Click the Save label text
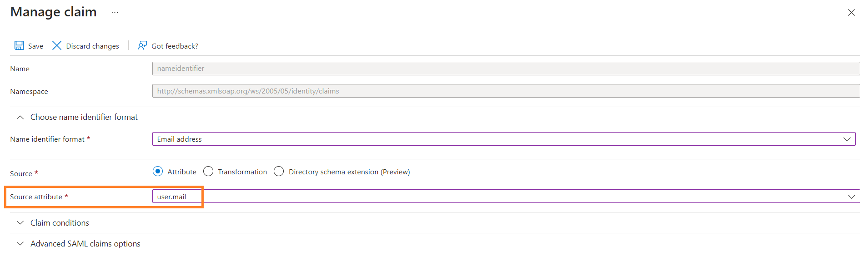 (35, 46)
